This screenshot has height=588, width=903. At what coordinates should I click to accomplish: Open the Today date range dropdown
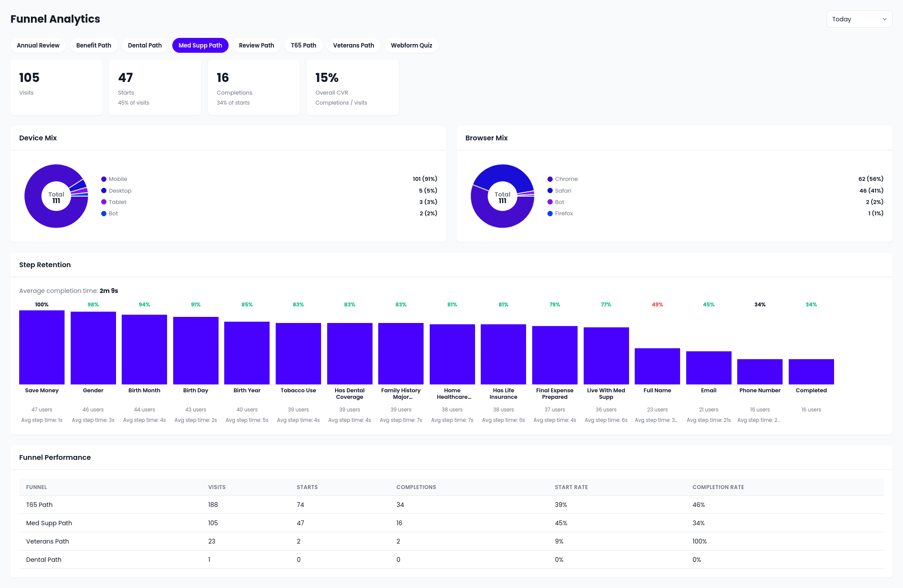click(x=859, y=19)
